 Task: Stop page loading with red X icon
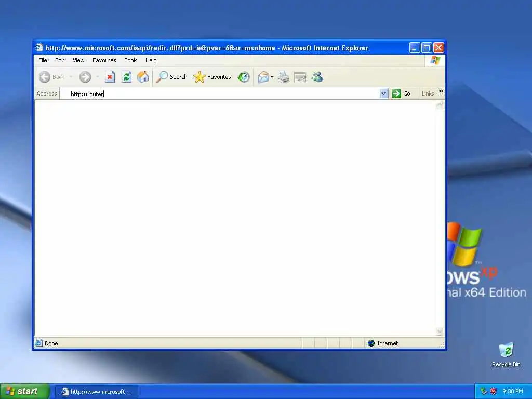110,77
